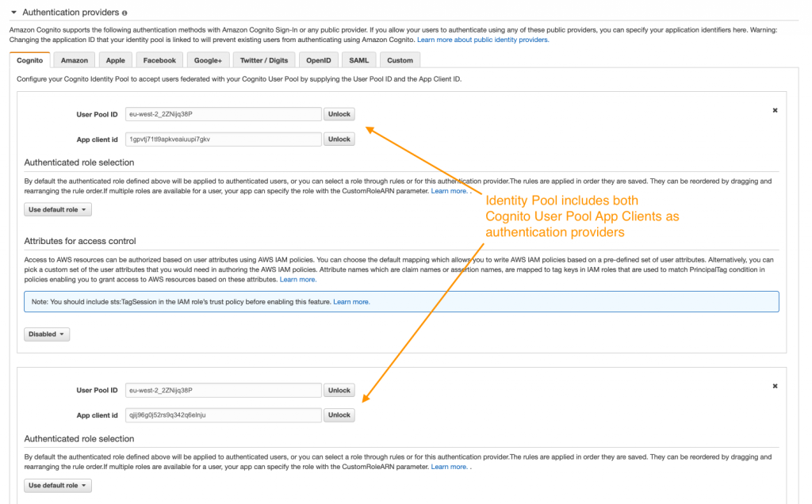This screenshot has width=812, height=504.
Task: Click the info icon next to Authentication providers
Action: point(124,13)
